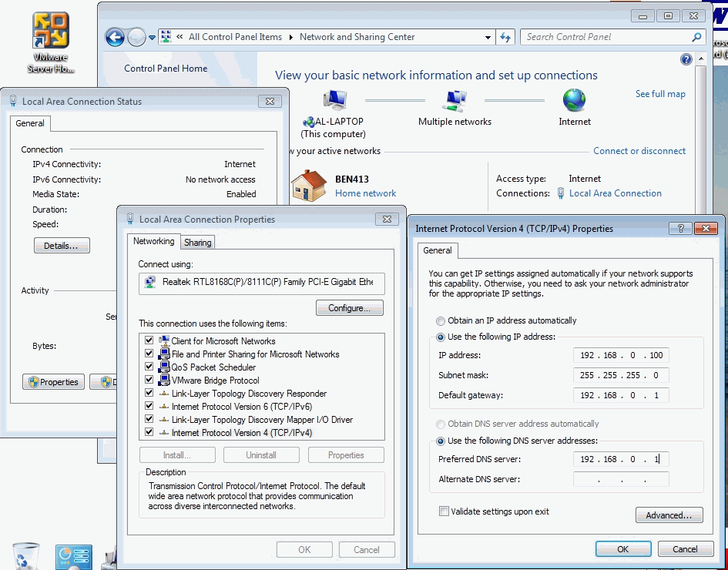
Task: Open the address bar dropdown arrow
Action: (488, 36)
